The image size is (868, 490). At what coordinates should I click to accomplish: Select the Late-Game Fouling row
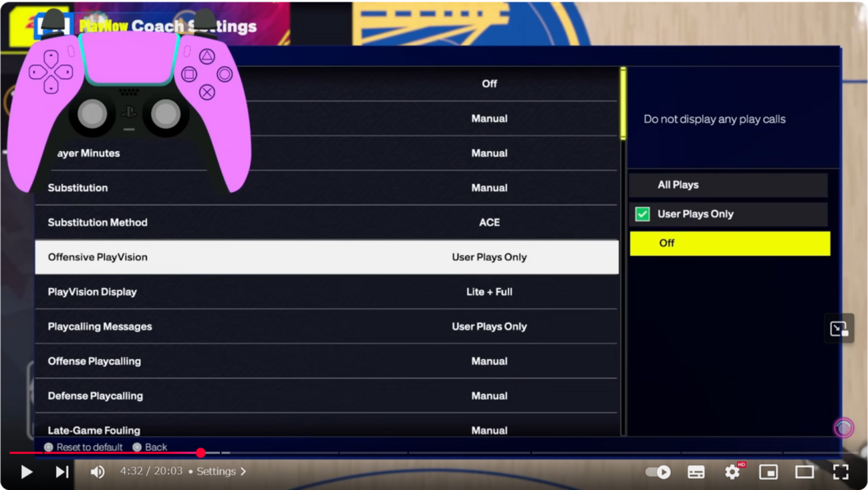pyautogui.click(x=327, y=428)
